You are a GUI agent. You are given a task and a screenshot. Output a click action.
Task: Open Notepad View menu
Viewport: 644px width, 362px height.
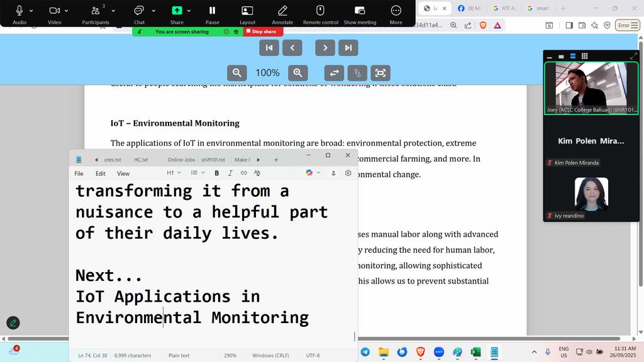pos(123,173)
